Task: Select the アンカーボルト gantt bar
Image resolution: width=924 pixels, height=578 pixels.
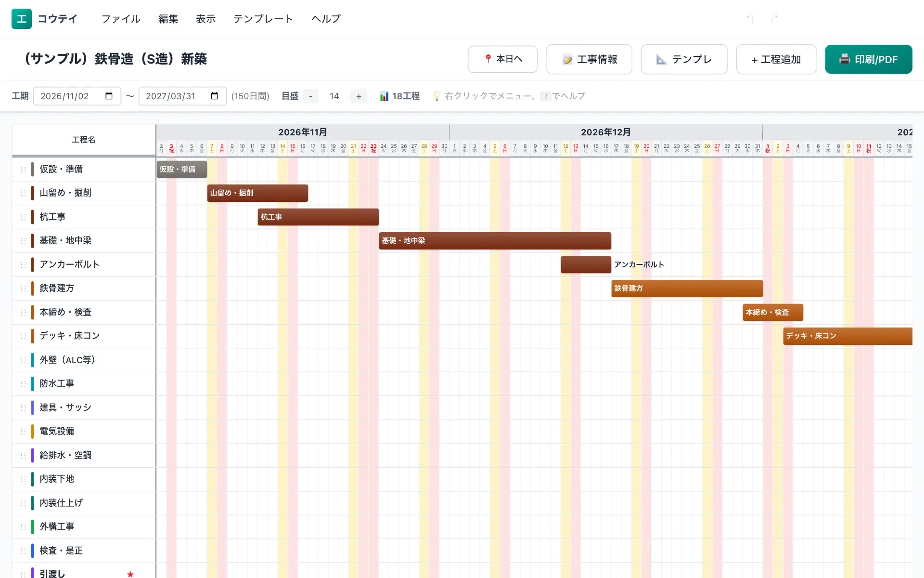Action: pos(586,264)
